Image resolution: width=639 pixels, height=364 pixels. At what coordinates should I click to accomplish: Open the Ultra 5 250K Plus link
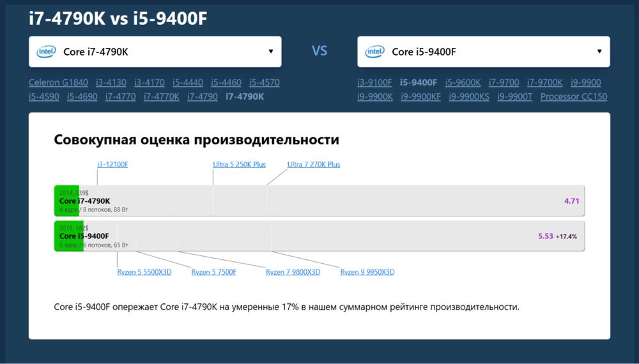pos(239,165)
